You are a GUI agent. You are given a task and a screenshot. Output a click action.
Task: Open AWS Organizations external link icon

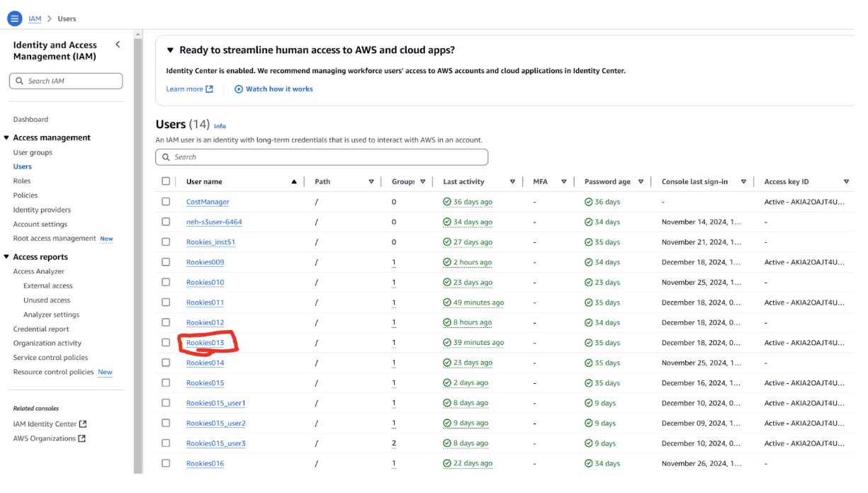(x=81, y=438)
